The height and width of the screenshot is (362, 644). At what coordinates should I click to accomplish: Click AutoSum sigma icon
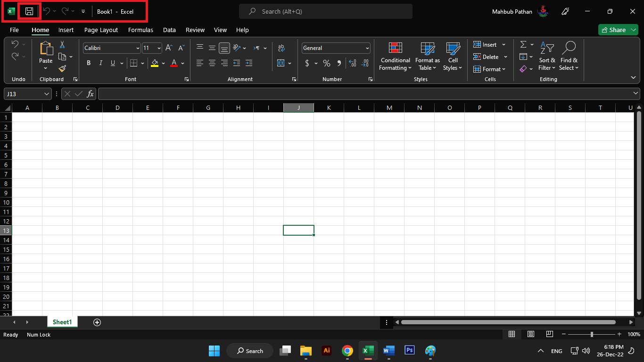(x=523, y=44)
